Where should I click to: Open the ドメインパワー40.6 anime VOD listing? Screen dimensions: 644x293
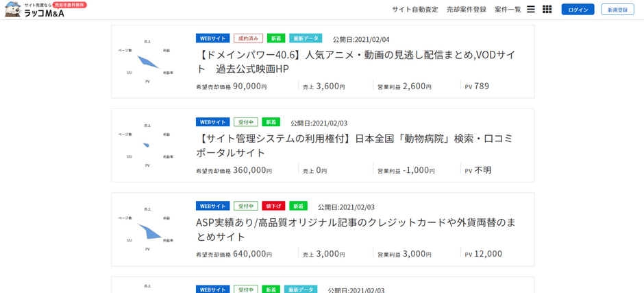pos(356,62)
